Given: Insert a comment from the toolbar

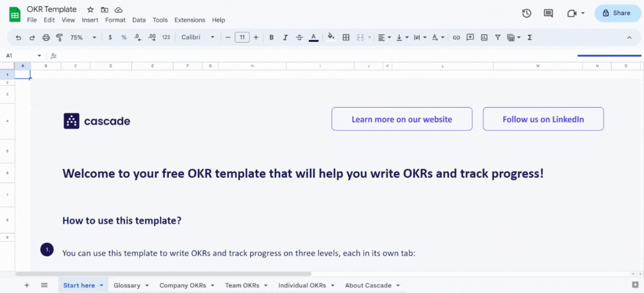Looking at the screenshot, I should pos(470,38).
